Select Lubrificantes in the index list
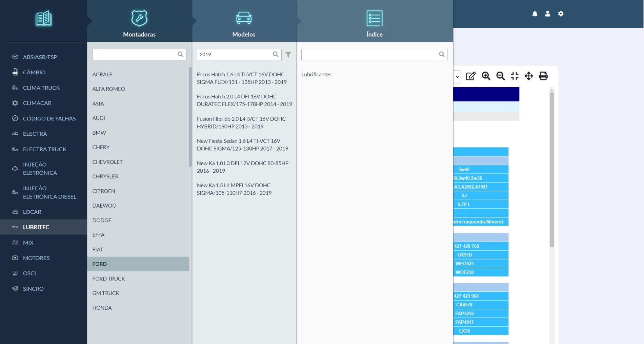 316,75
